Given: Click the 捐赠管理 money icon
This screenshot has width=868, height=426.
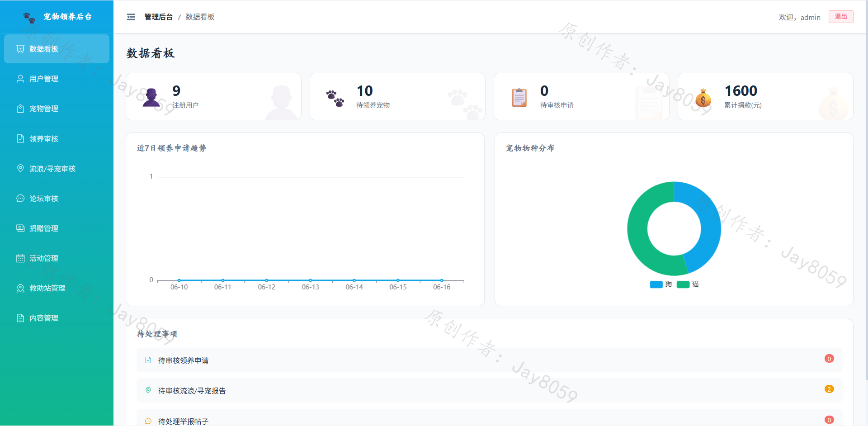Looking at the screenshot, I should click(20, 228).
